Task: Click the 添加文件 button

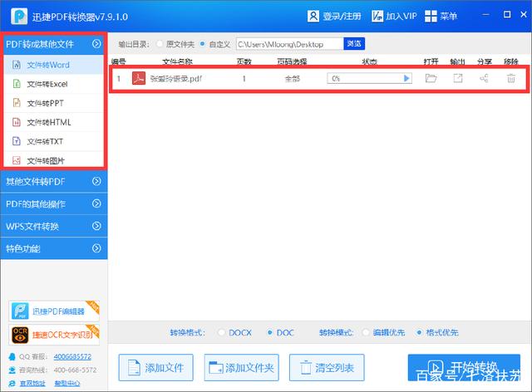Action: point(156,368)
